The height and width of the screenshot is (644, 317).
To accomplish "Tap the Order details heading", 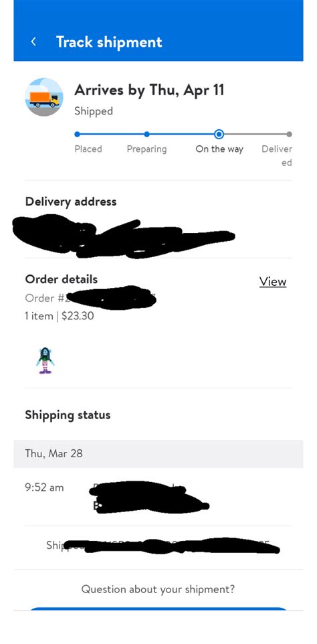I will coord(62,279).
